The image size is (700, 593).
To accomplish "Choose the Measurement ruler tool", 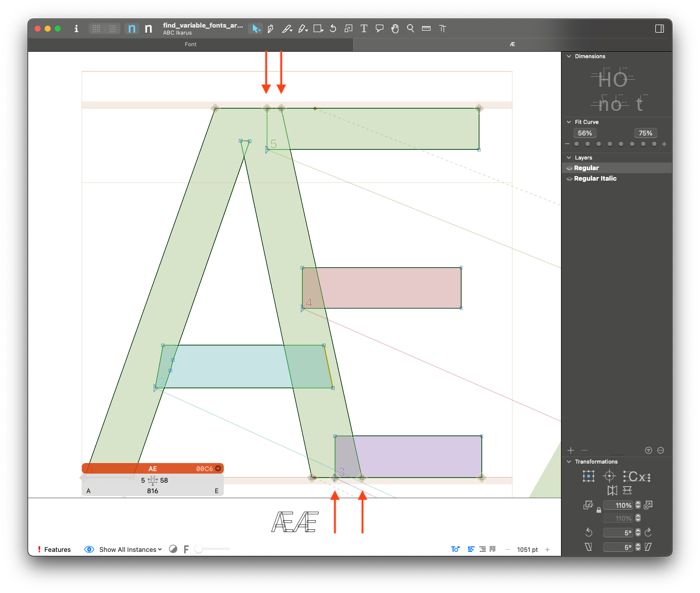I will coord(426,29).
